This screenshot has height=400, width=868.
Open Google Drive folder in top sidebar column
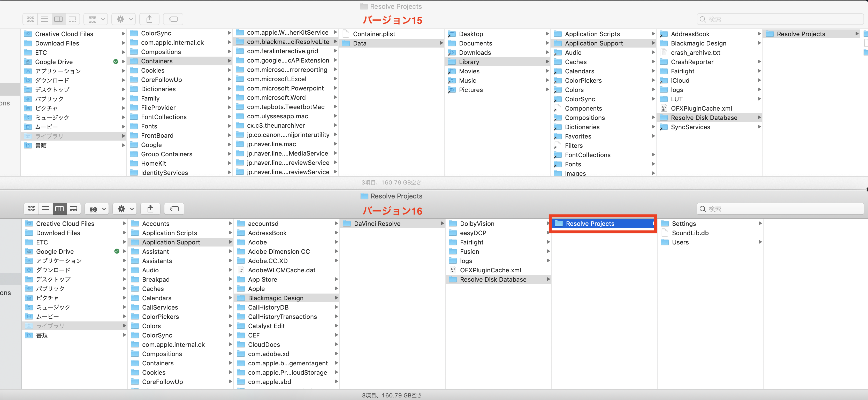(x=54, y=62)
